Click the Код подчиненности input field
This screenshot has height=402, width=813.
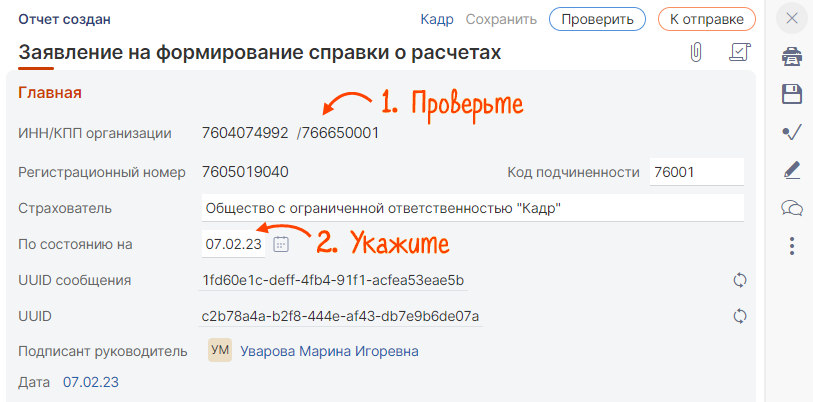pyautogui.click(x=696, y=172)
